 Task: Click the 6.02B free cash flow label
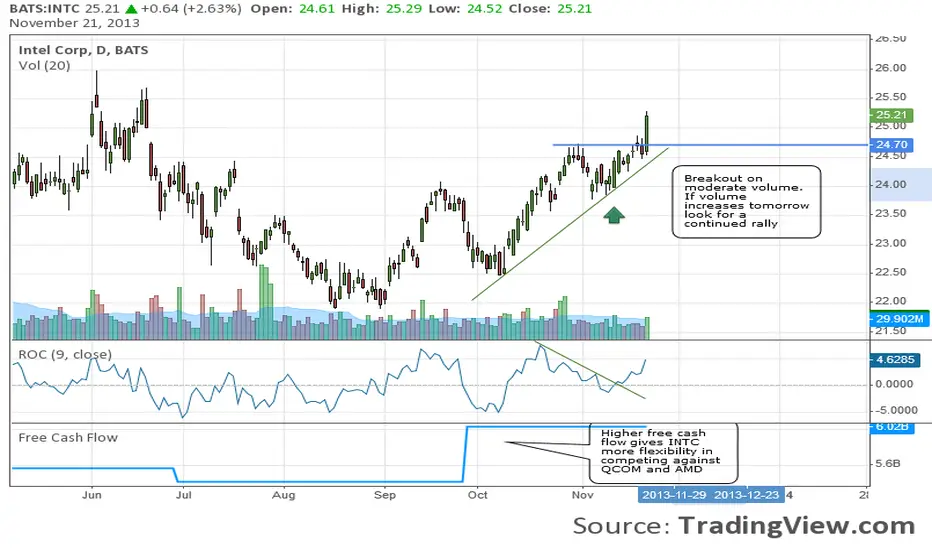pos(892,426)
